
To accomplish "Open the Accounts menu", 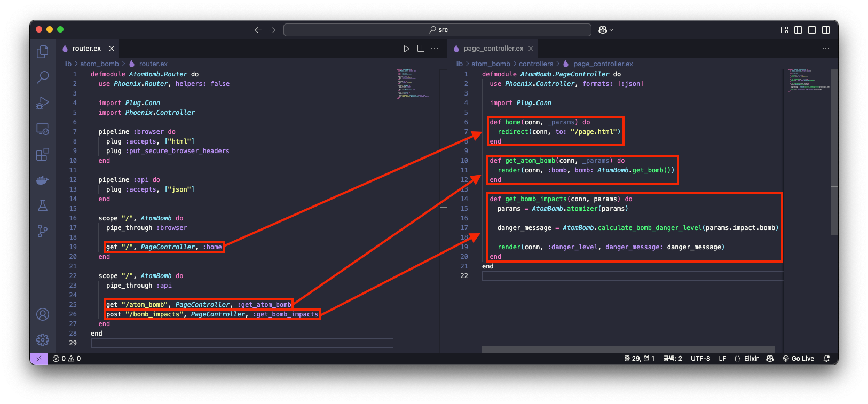I will 43,314.
